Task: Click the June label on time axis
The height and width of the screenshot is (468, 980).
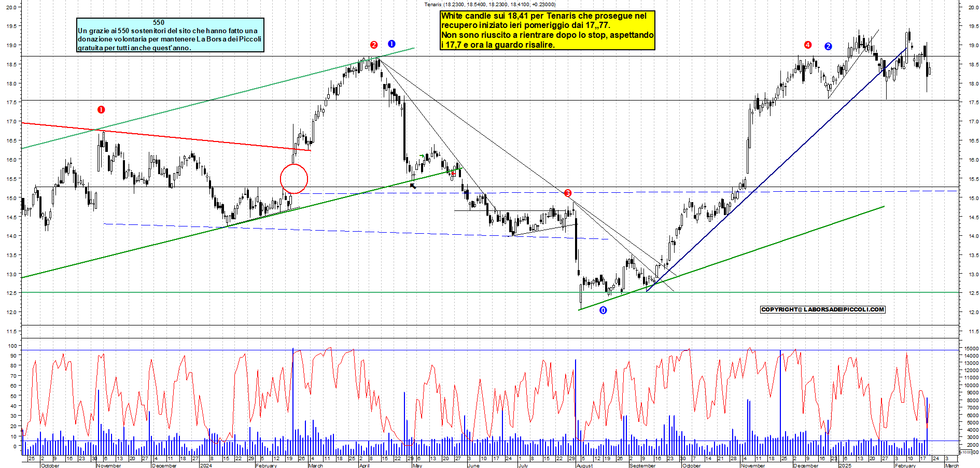Action: click(x=473, y=465)
